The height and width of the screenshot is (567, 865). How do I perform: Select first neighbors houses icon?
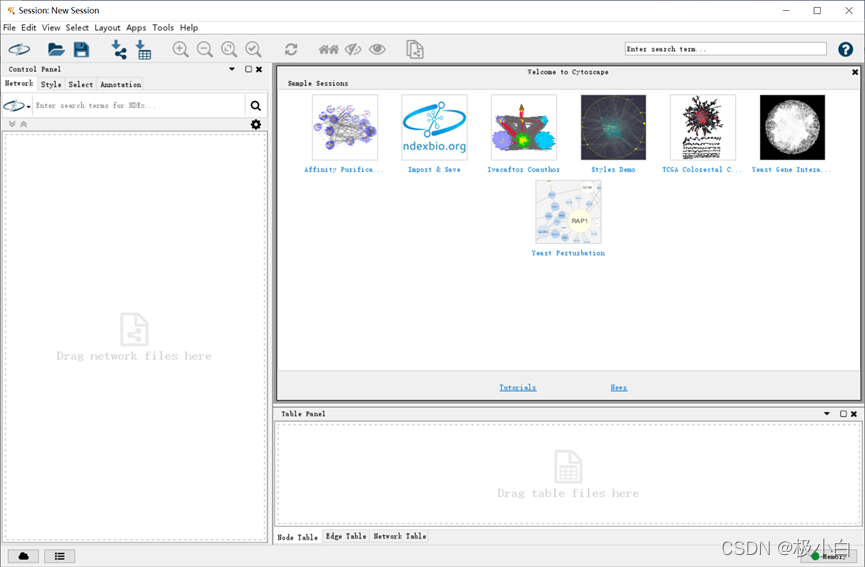pos(329,50)
